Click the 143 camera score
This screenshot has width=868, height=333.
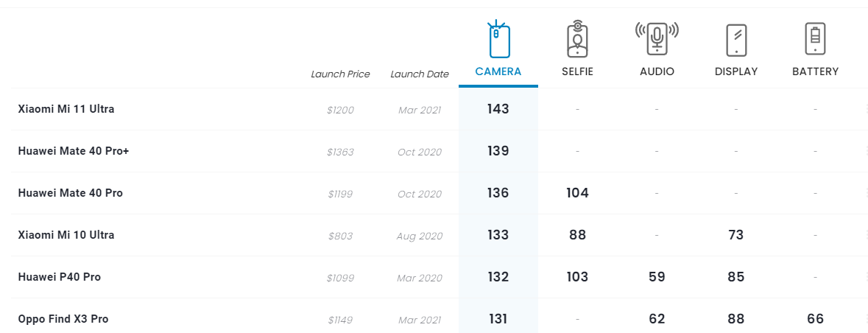coord(498,109)
